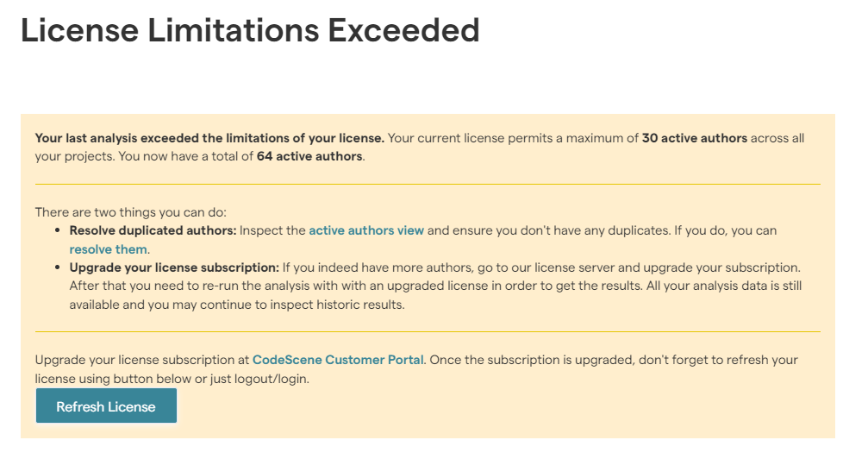Click the bold 30 active authors text
The height and width of the screenshot is (459, 868).
pyautogui.click(x=694, y=138)
